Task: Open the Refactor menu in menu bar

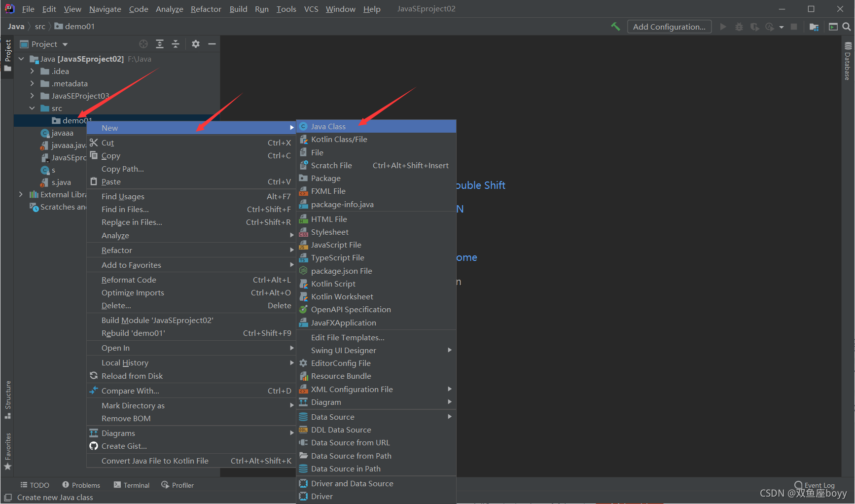Action: pos(206,9)
